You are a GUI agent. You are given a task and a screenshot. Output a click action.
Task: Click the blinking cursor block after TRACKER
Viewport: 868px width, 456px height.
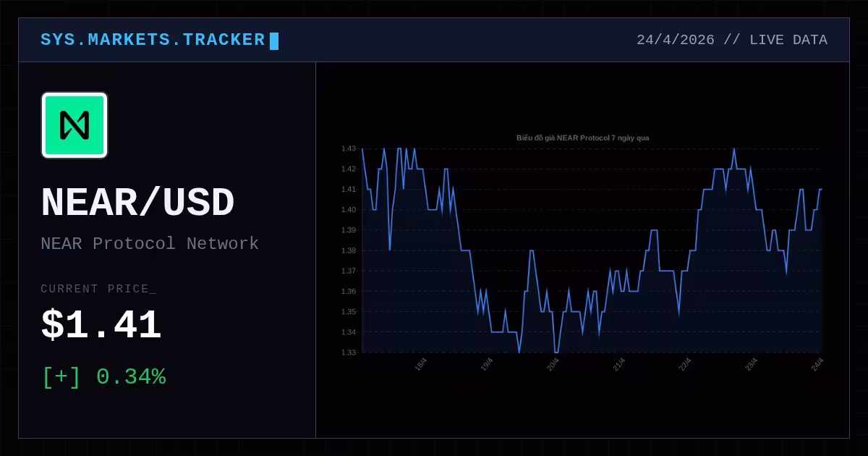(274, 41)
